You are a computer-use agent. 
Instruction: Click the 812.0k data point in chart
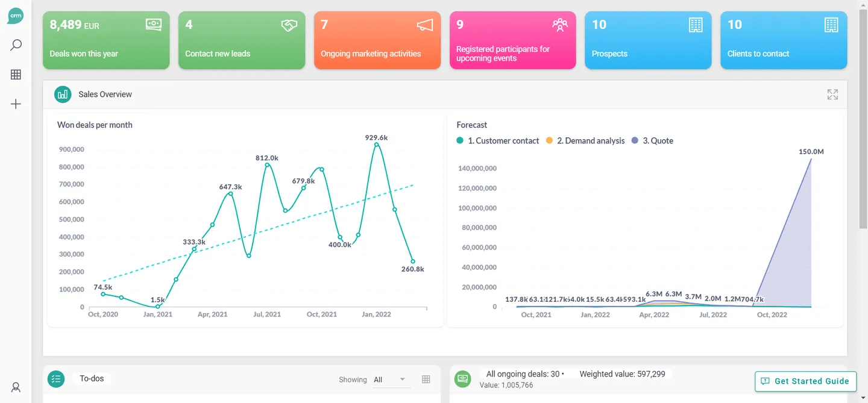(267, 165)
